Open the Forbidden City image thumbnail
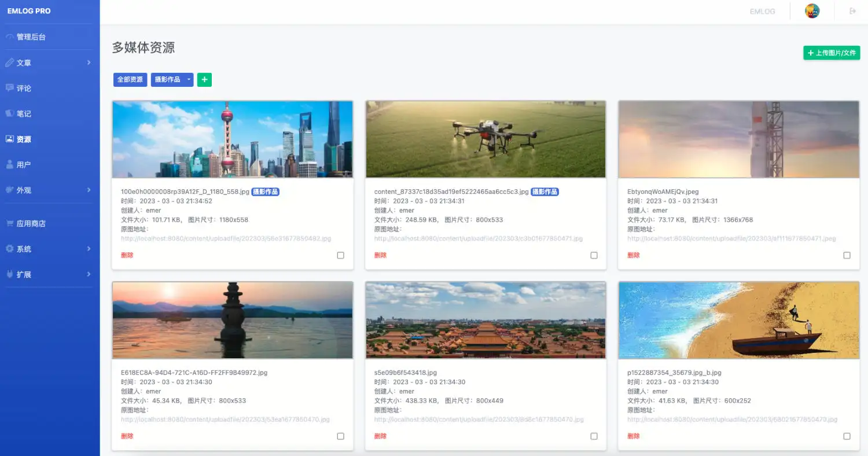The width and height of the screenshot is (868, 456). (486, 320)
